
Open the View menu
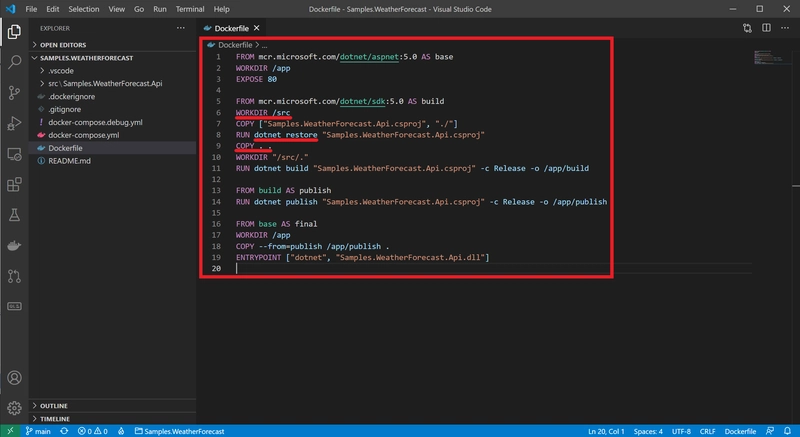116,9
